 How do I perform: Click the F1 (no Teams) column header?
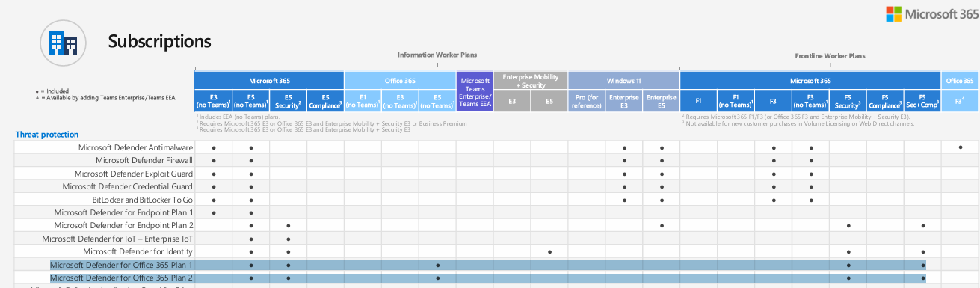(736, 101)
